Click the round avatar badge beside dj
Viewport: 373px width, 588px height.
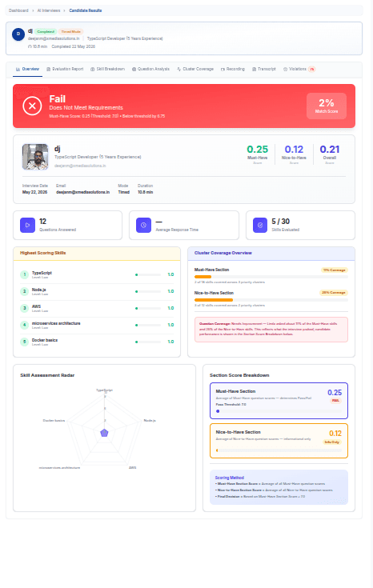point(18,34)
